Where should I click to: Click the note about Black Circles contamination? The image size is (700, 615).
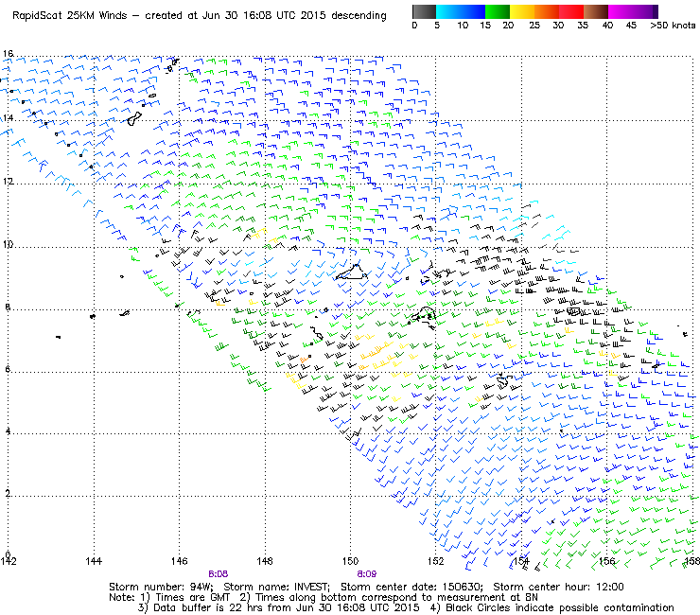pos(551,607)
